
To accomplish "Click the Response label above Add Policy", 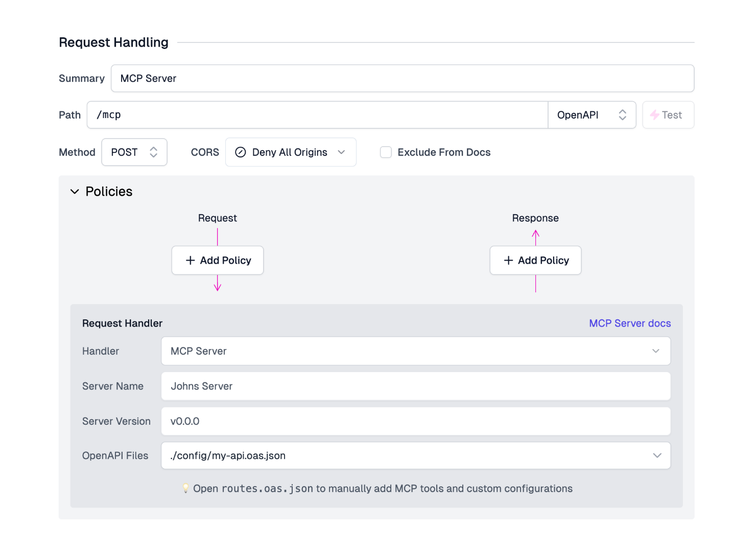I will pos(535,218).
